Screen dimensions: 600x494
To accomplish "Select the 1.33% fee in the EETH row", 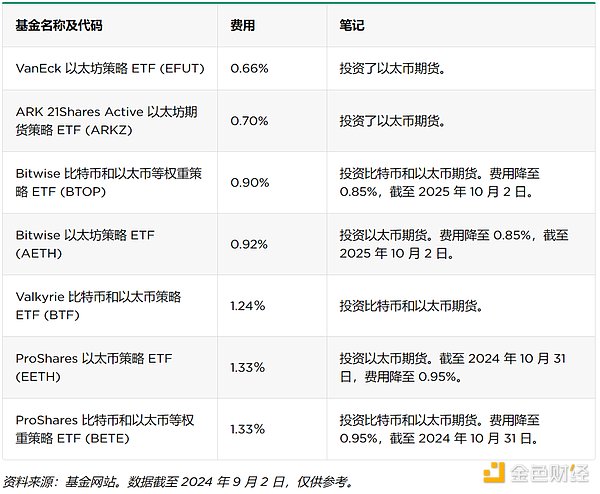I will (247, 367).
